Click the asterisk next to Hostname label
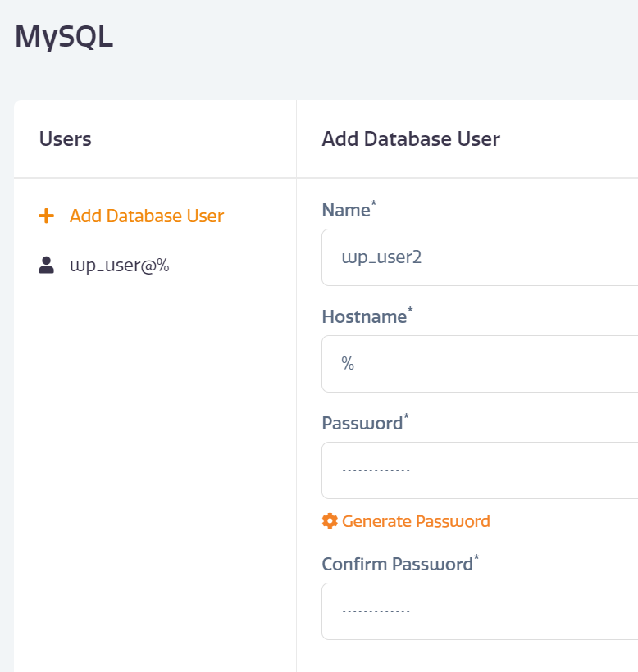 point(410,309)
